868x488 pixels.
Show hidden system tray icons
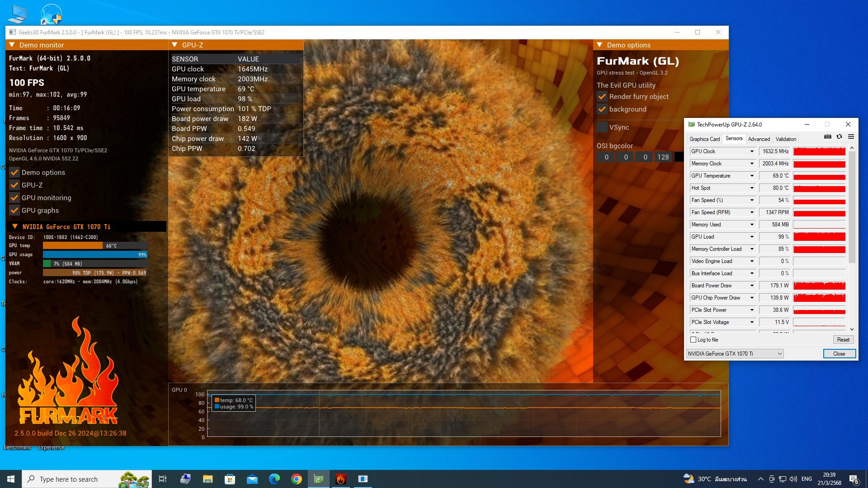click(760, 479)
